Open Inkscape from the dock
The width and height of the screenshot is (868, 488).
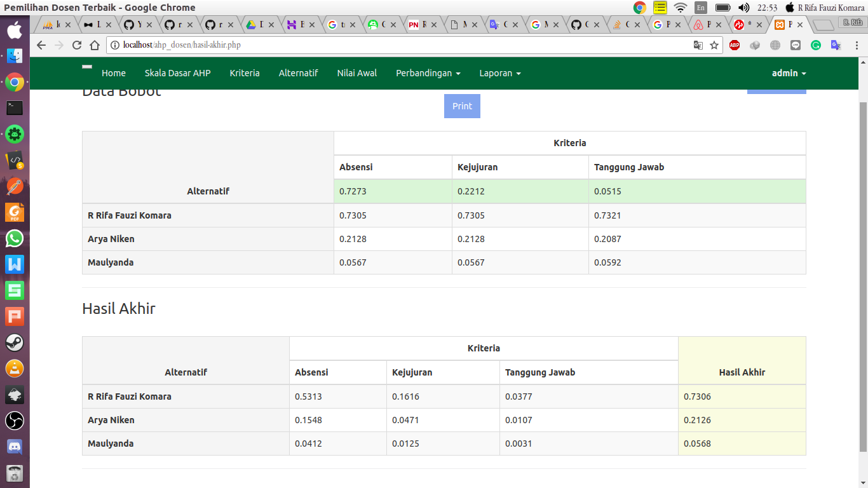[15, 395]
